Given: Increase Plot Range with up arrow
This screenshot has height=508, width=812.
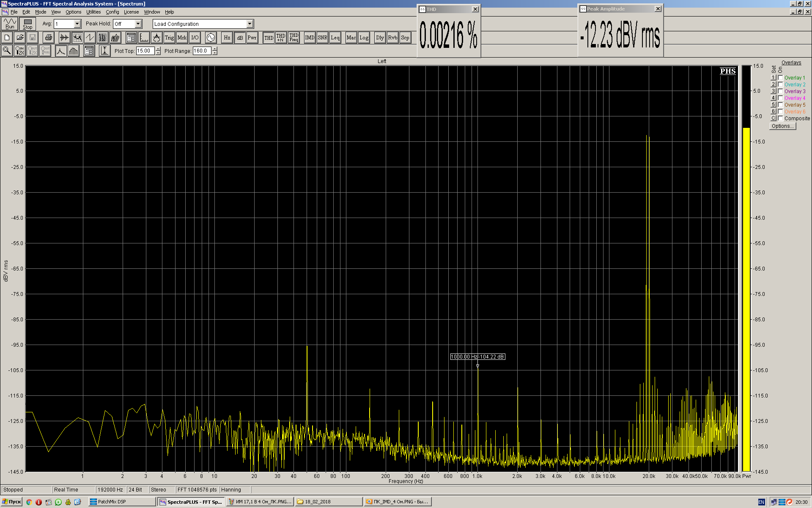Looking at the screenshot, I should [215, 49].
